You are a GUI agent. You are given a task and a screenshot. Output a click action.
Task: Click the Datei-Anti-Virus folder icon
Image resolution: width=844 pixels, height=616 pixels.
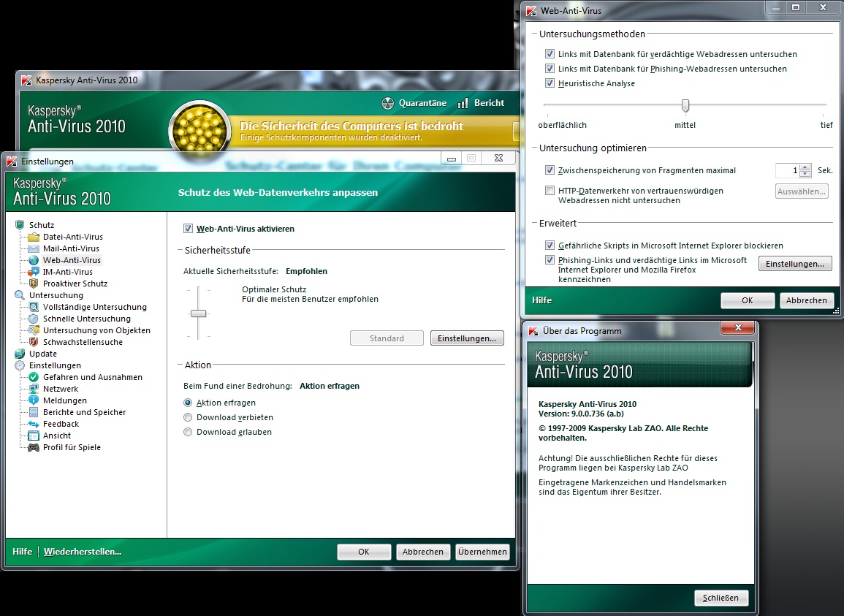(34, 237)
